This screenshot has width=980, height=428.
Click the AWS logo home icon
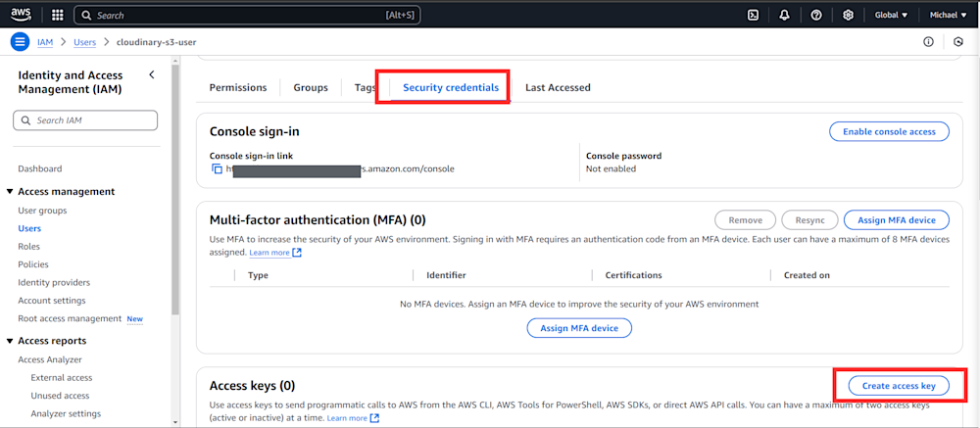[x=22, y=15]
